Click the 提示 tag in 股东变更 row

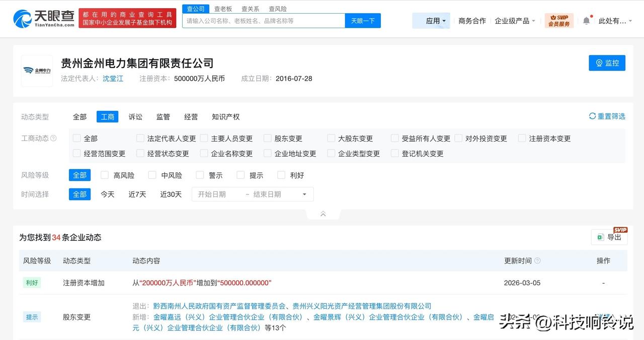point(32,317)
